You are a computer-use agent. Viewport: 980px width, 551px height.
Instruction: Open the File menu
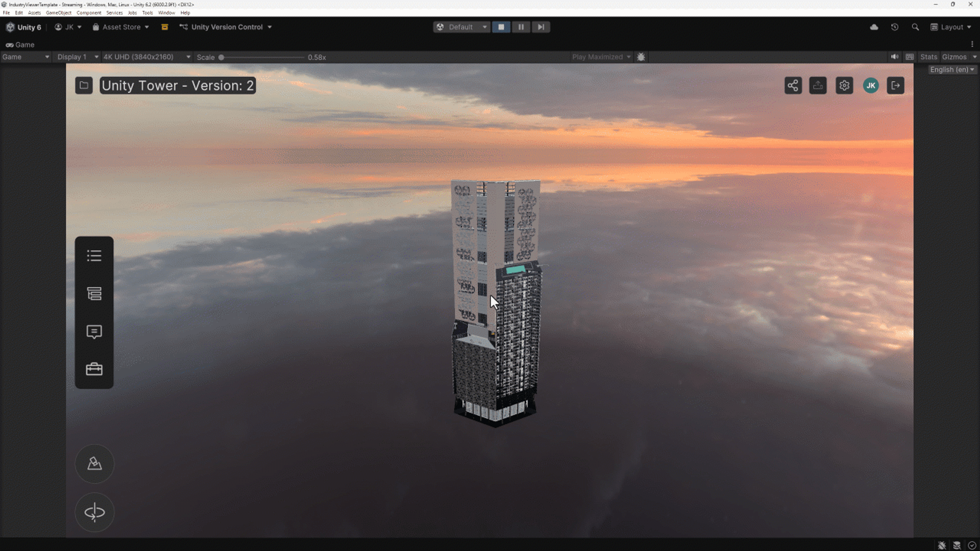[6, 13]
